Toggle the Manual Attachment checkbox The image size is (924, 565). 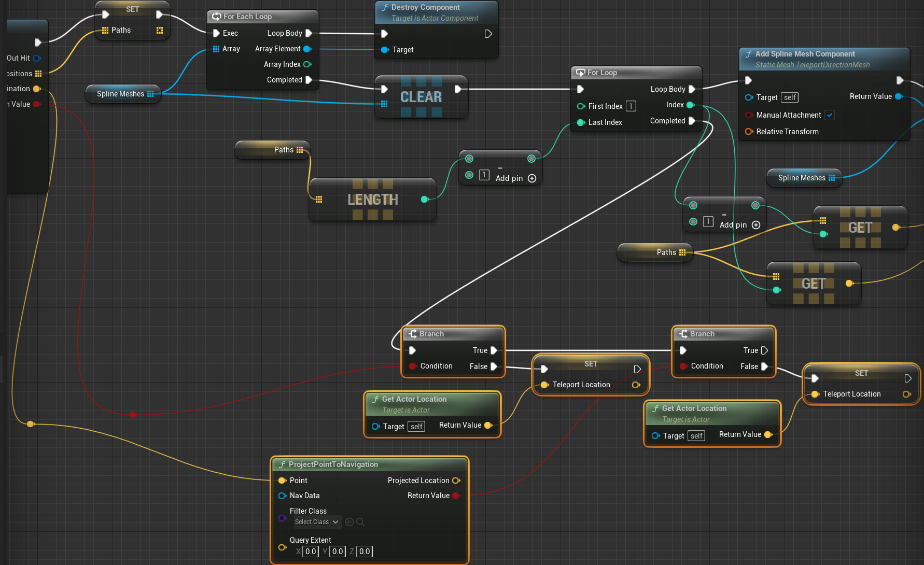830,115
